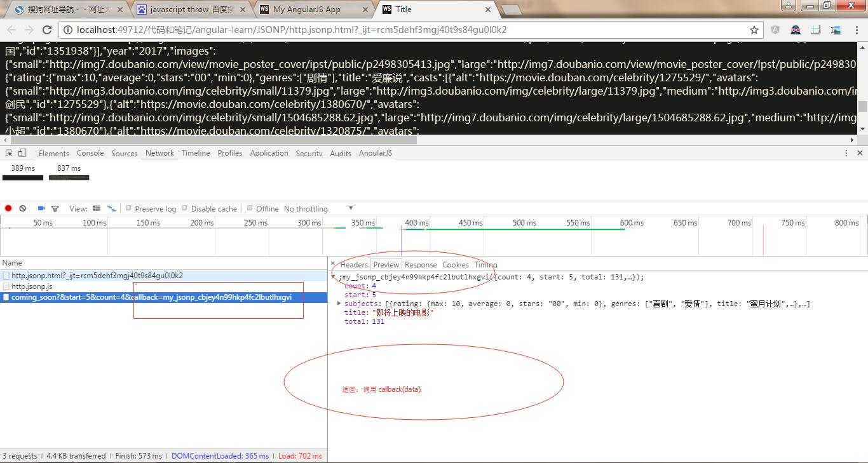Viewport: 868px width, 463px height.
Task: Reload the page with the refresh icon
Action: [47, 30]
